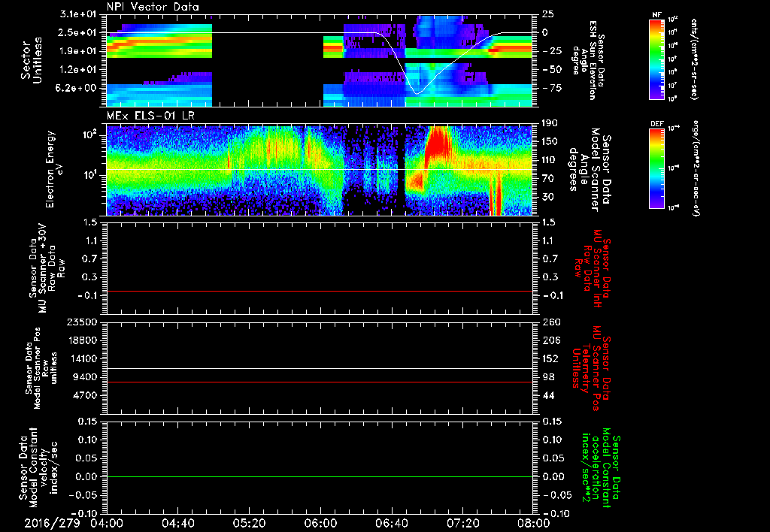Click the 9400 scanner position tick
770x532 pixels.
click(84, 377)
